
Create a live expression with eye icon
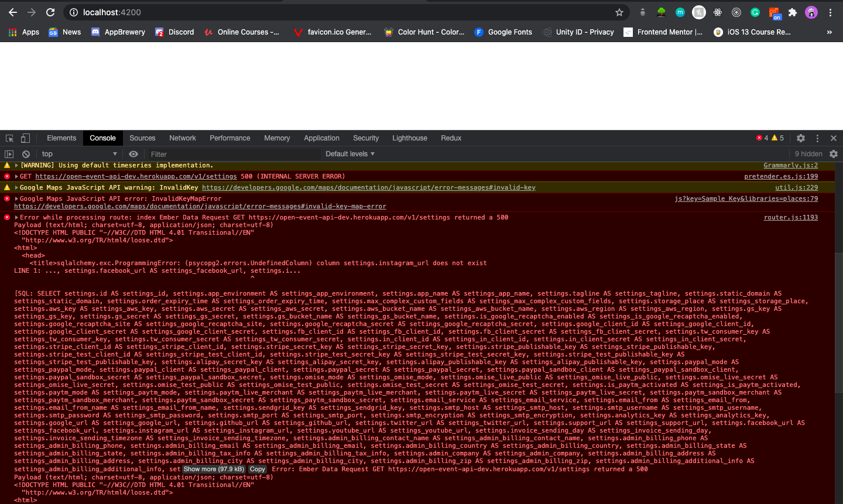coord(133,154)
